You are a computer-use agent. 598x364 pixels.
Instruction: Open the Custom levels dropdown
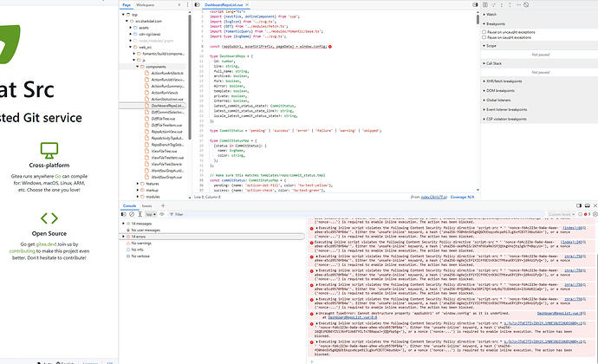[x=561, y=214]
